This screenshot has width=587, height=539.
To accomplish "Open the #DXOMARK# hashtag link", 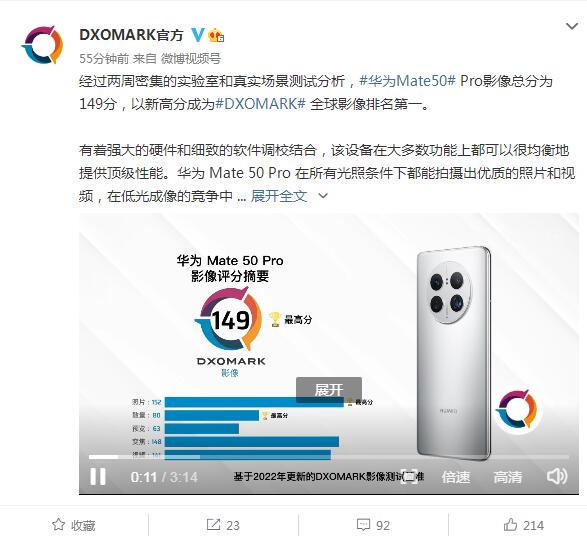I will tap(261, 104).
